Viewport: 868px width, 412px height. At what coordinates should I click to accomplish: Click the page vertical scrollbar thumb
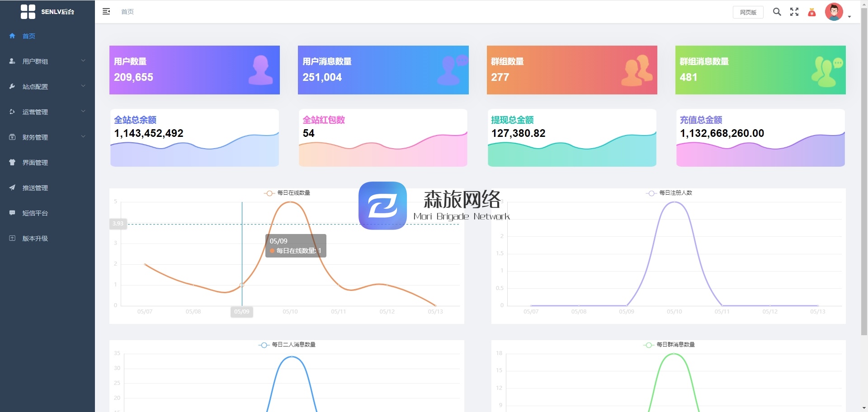(x=864, y=172)
